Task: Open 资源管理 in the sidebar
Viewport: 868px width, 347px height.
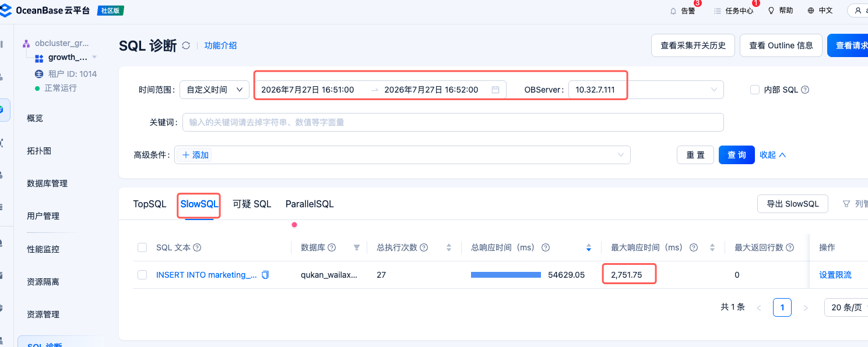Action: coord(43,314)
